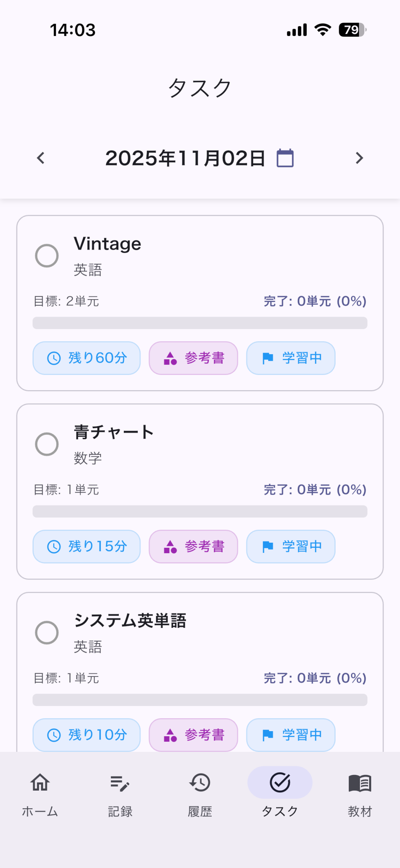Open the calendar date picker icon
This screenshot has height=868, width=400.
tap(285, 158)
